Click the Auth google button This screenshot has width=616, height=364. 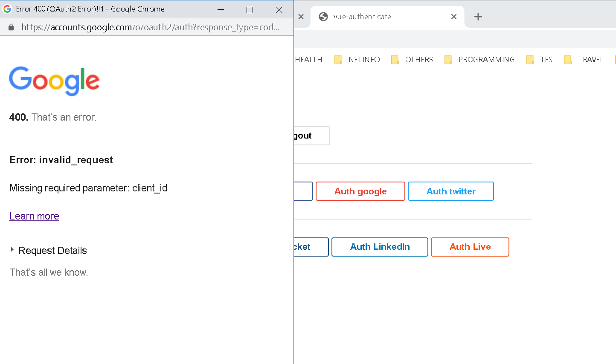point(360,191)
